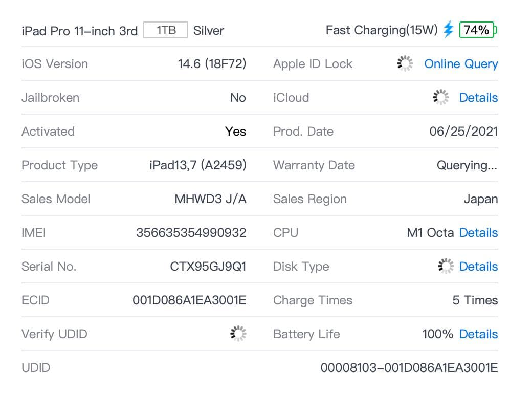
Task: Open Disk Type Details link
Action: [x=478, y=267]
